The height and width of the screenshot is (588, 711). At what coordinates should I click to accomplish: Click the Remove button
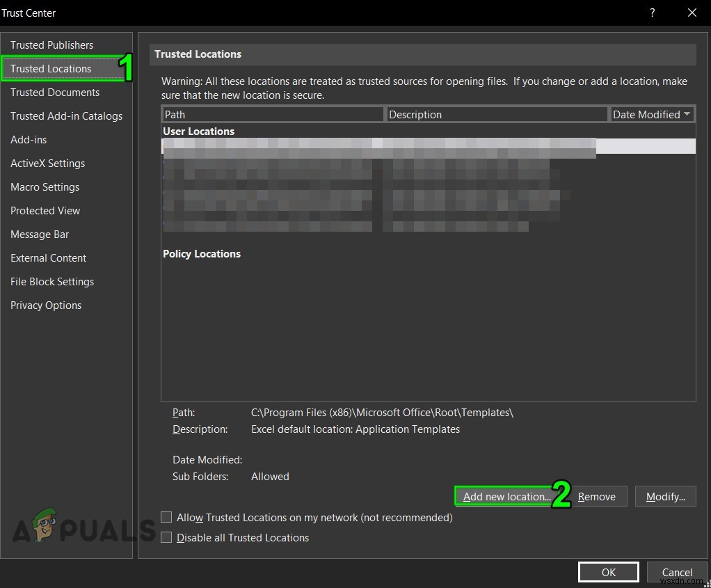click(x=597, y=496)
